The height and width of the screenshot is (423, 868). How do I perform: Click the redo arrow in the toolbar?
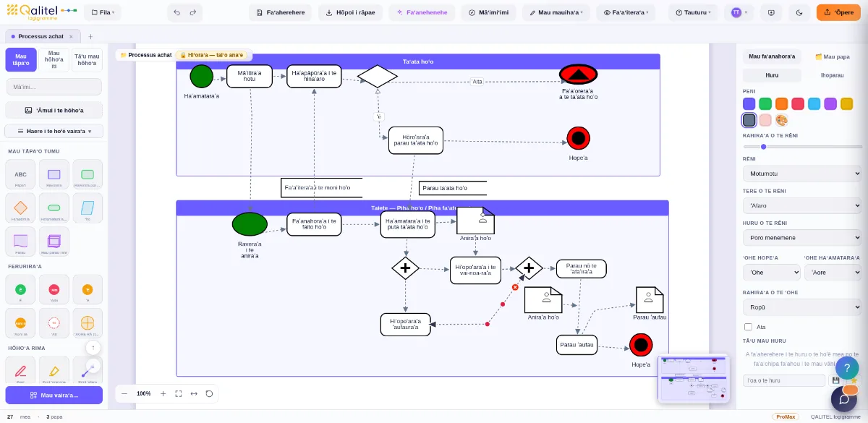[x=193, y=12]
